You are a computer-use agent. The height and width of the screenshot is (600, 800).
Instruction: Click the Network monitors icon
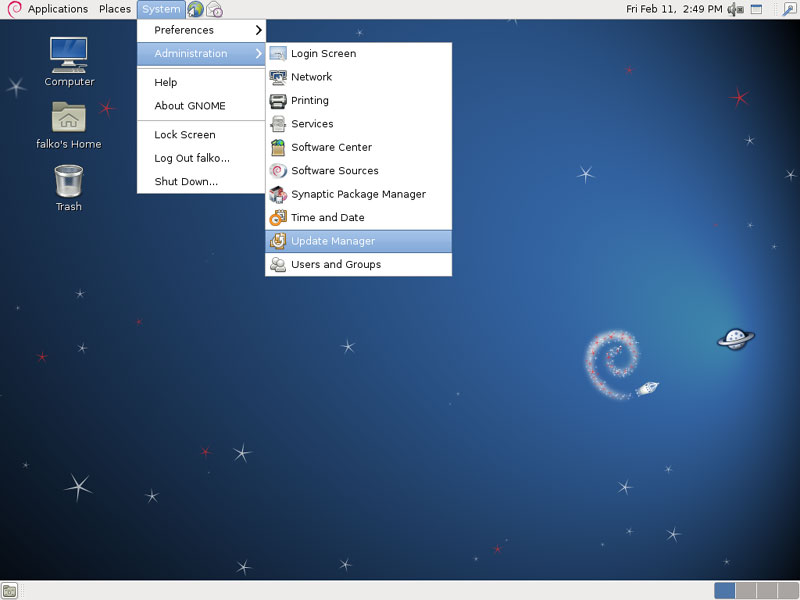coord(278,77)
